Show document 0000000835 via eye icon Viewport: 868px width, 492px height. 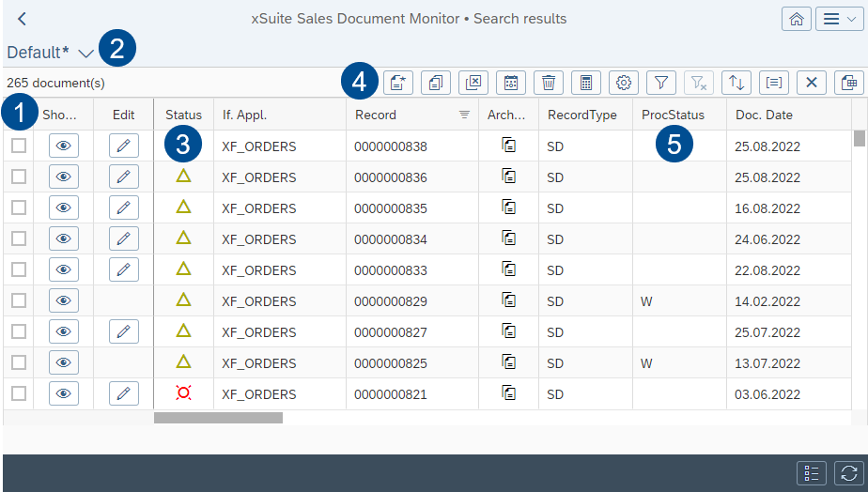pyautogui.click(x=64, y=208)
